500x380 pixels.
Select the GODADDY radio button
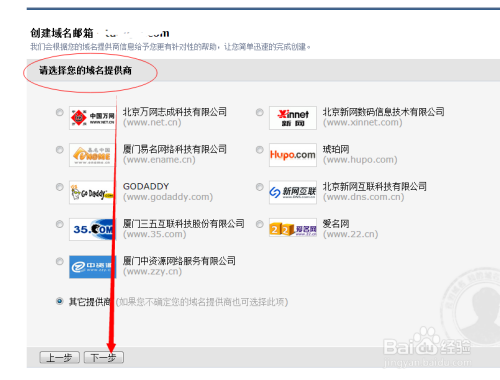coord(60,187)
